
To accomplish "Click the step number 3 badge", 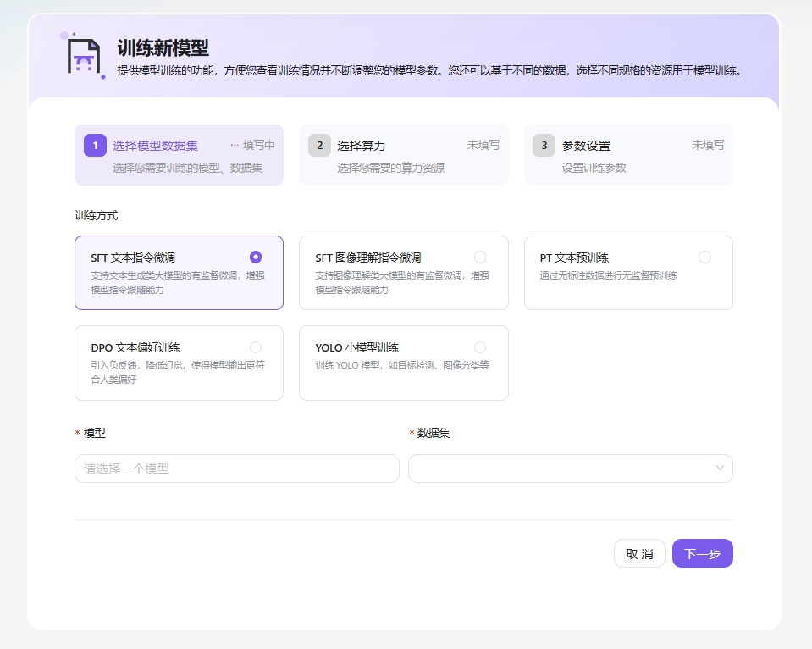I will (544, 146).
